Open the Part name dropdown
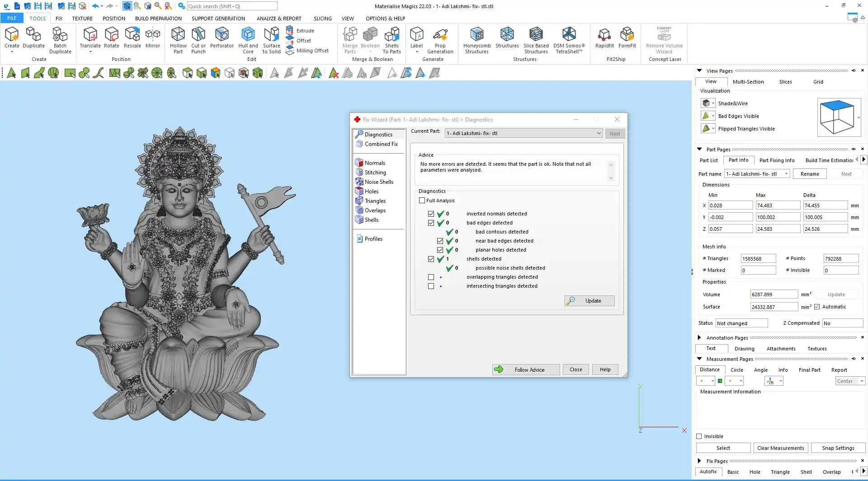868x481 pixels. pos(786,174)
